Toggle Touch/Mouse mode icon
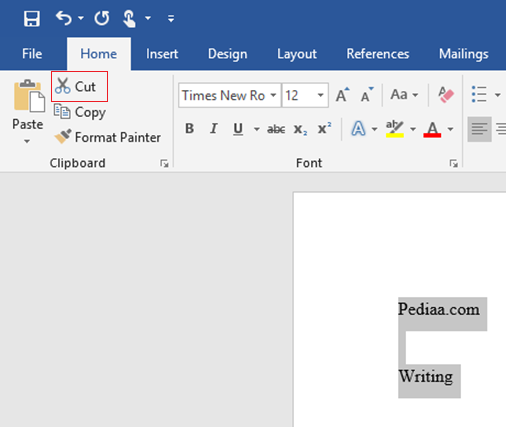 pos(129,18)
